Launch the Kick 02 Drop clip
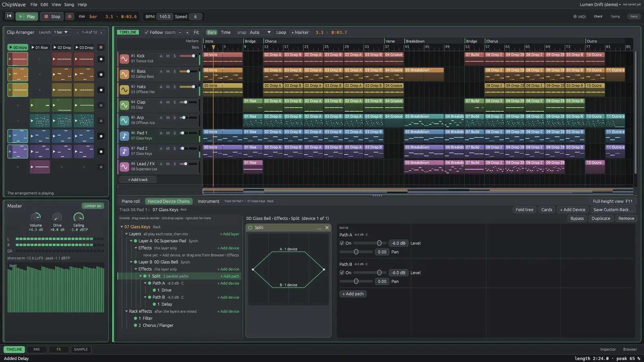The width and height of the screenshot is (644, 362). [x=62, y=59]
